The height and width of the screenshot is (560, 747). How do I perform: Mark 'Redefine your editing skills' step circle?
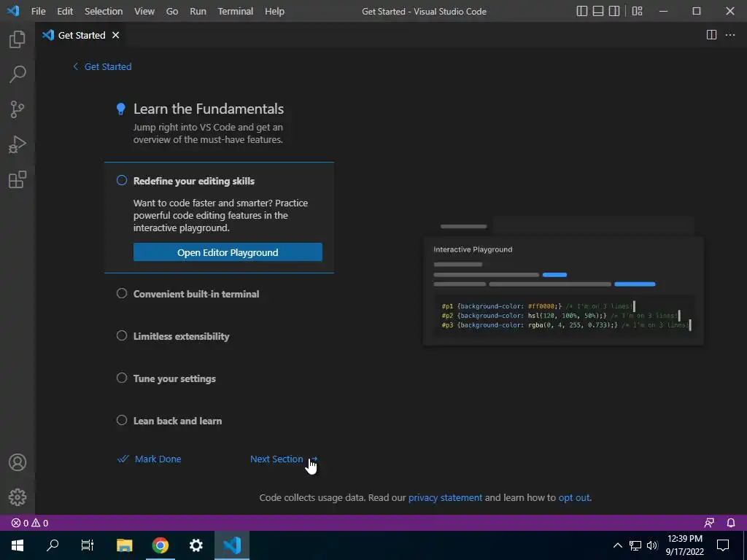point(122,181)
